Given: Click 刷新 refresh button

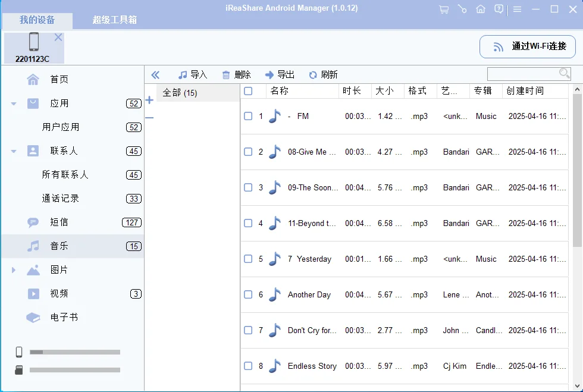Looking at the screenshot, I should [323, 75].
